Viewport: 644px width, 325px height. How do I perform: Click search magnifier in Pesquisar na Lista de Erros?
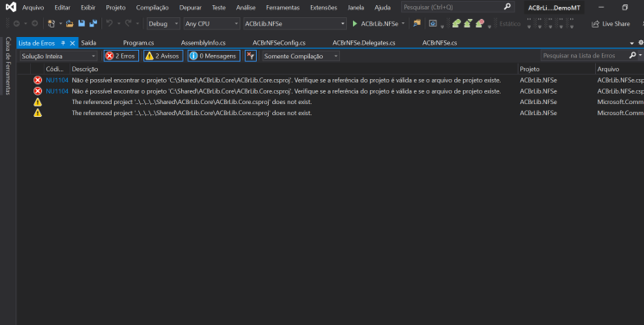click(633, 56)
